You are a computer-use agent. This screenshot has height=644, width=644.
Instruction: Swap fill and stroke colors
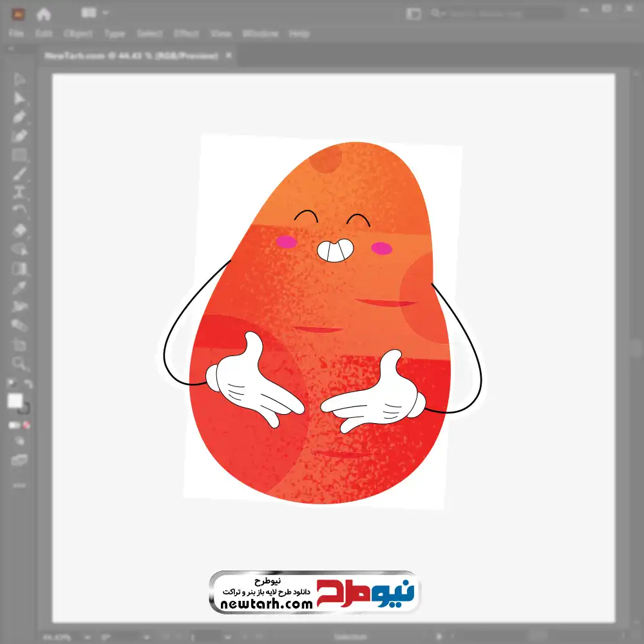pos(28,384)
